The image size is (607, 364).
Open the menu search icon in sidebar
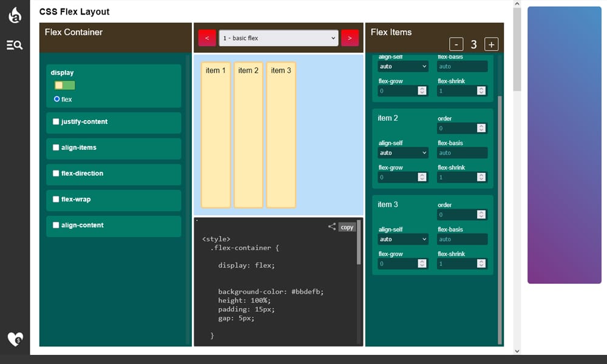click(15, 45)
